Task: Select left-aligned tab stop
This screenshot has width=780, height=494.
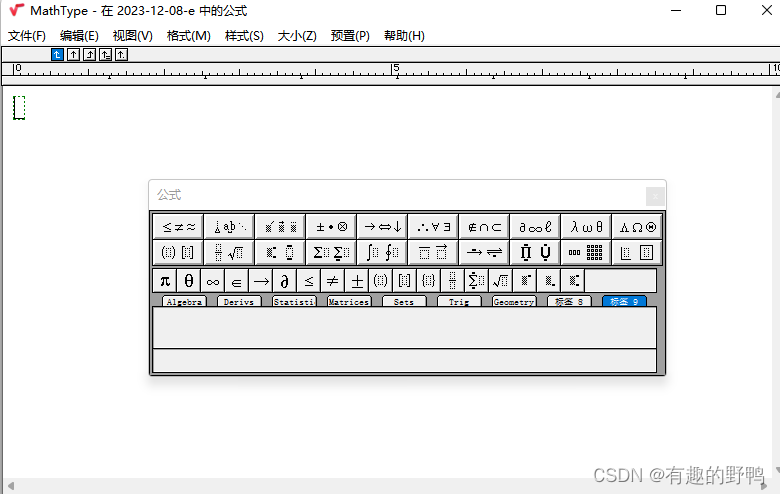Action: click(57, 54)
